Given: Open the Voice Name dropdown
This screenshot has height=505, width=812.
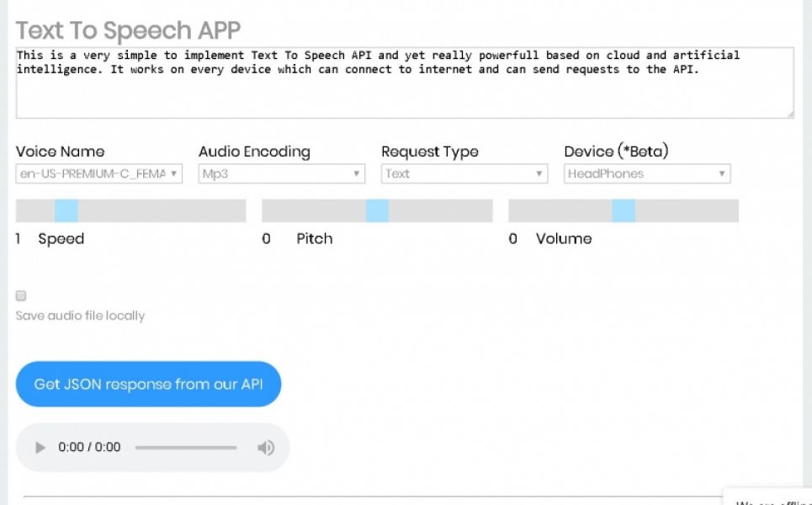Looking at the screenshot, I should pos(99,174).
